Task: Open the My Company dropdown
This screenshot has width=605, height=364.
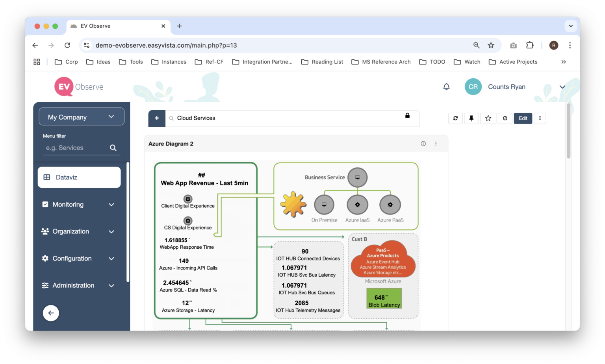Action: tap(82, 117)
